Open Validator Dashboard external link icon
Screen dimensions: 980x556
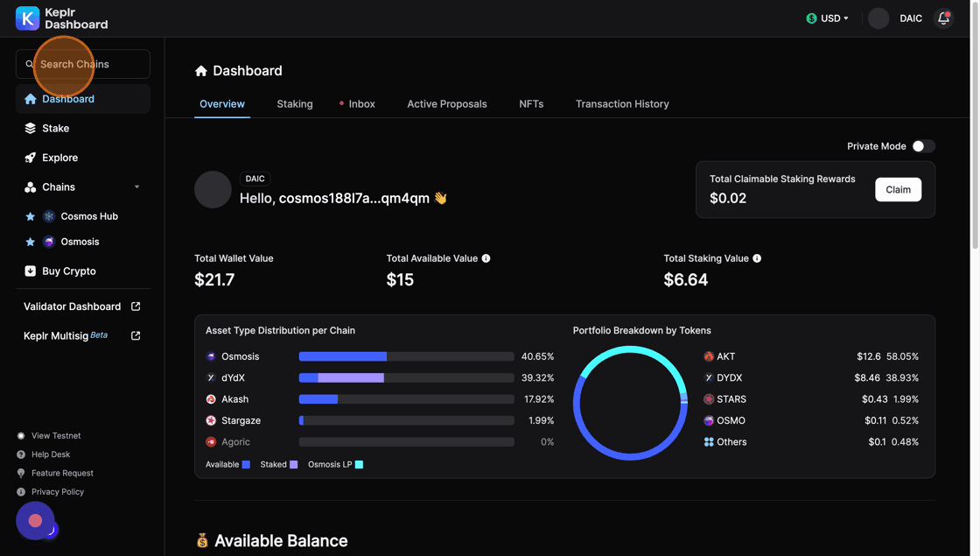pyautogui.click(x=136, y=306)
